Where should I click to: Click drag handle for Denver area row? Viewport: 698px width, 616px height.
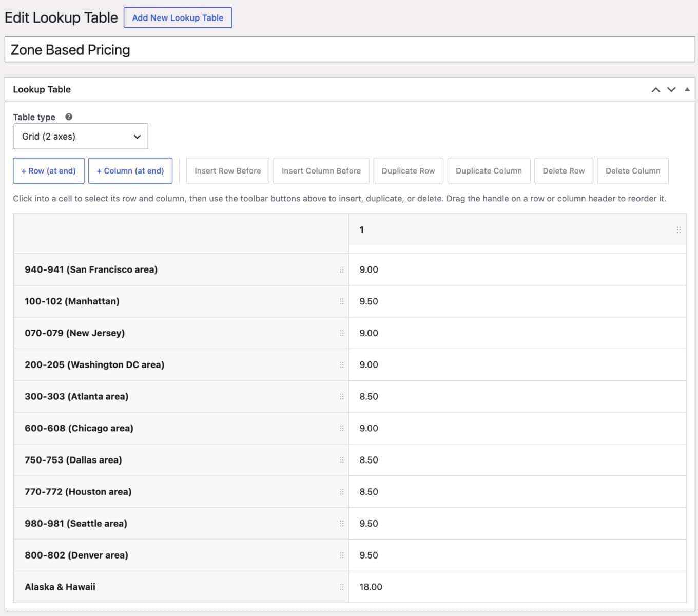click(x=342, y=555)
